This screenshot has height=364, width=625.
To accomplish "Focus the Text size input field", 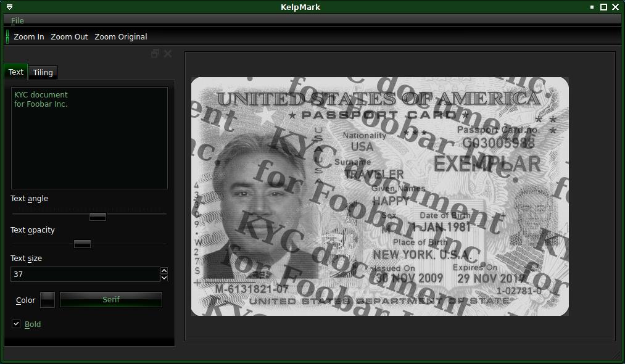I will coord(85,275).
